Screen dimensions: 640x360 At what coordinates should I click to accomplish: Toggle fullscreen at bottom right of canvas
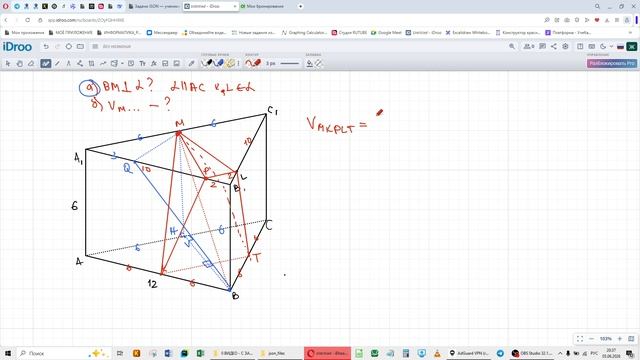click(x=580, y=339)
